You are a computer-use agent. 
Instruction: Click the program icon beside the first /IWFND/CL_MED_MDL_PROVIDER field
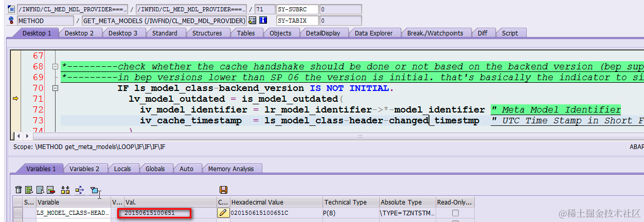11,9
